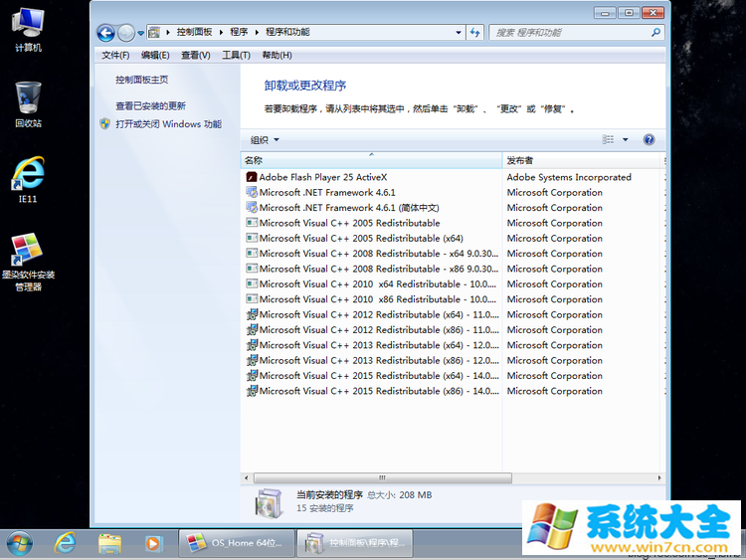Expand the 组织 dropdown button
Viewport: 746px width, 560px height.
(x=265, y=140)
